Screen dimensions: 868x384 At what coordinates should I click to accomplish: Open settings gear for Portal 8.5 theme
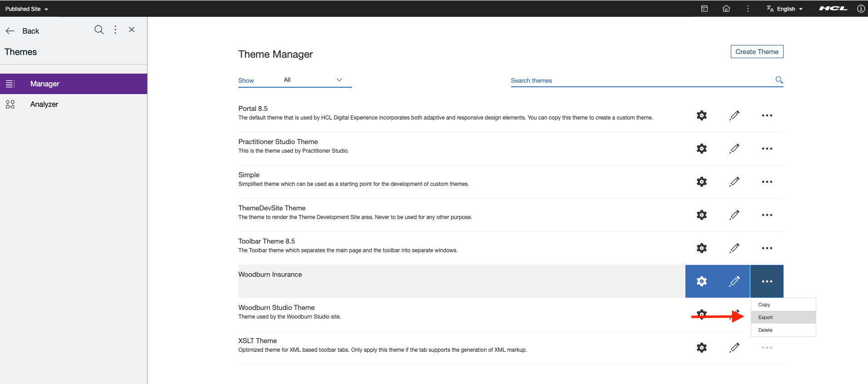coord(702,115)
